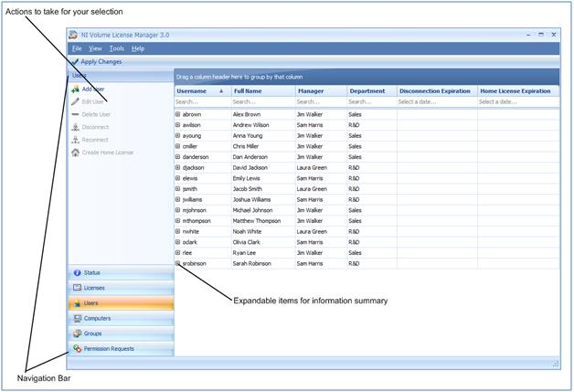Viewport: 574px width, 392px height.
Task: Open the Help menu
Action: click(x=138, y=48)
